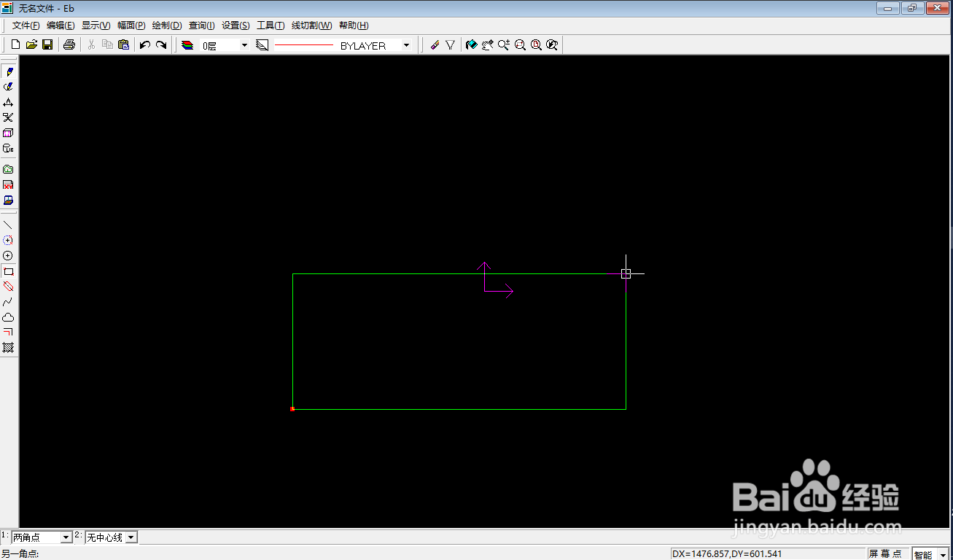Expand the BYLAYER line type dropdown
This screenshot has height=560, width=953.
(406, 45)
